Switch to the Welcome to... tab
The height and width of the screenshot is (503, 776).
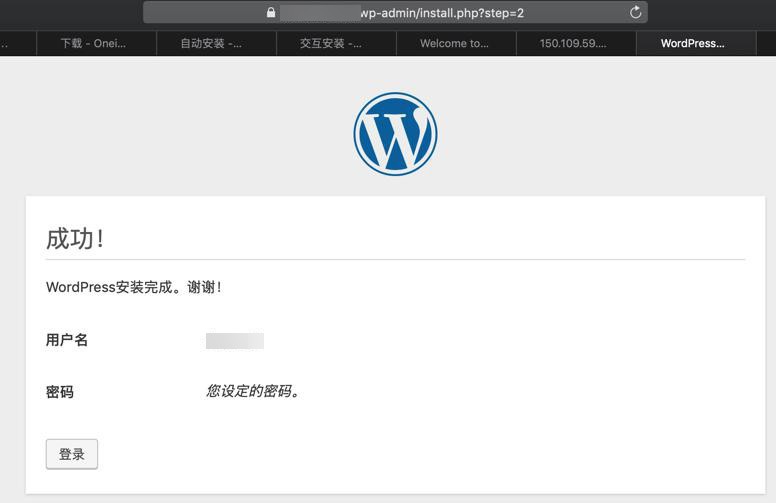[x=456, y=44]
